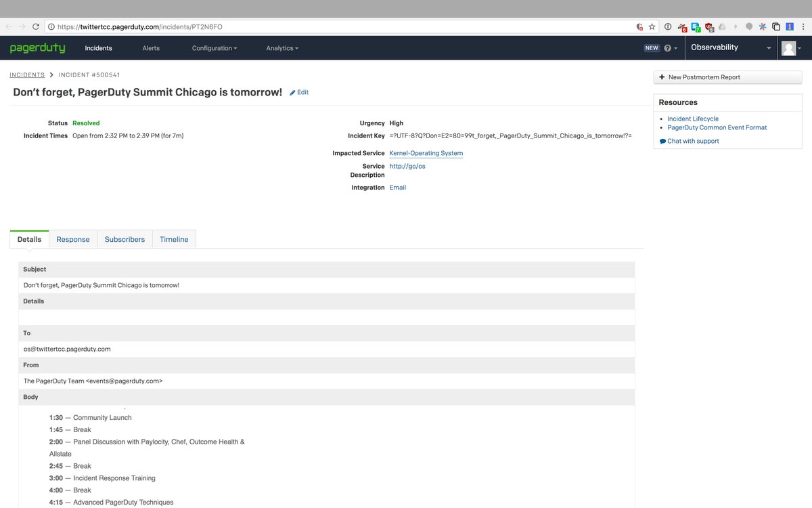Click the Resolved status text
Viewport: 812px width, 508px height.
click(x=86, y=123)
